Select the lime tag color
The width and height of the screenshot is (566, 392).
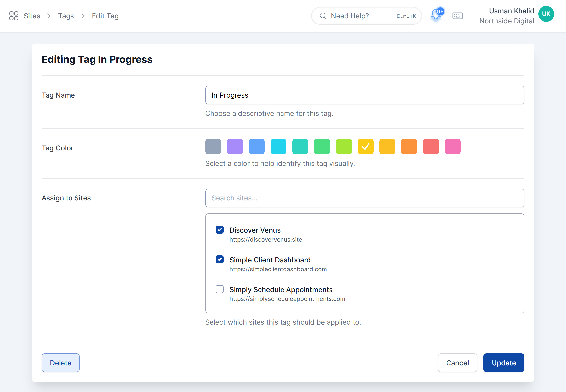click(344, 147)
